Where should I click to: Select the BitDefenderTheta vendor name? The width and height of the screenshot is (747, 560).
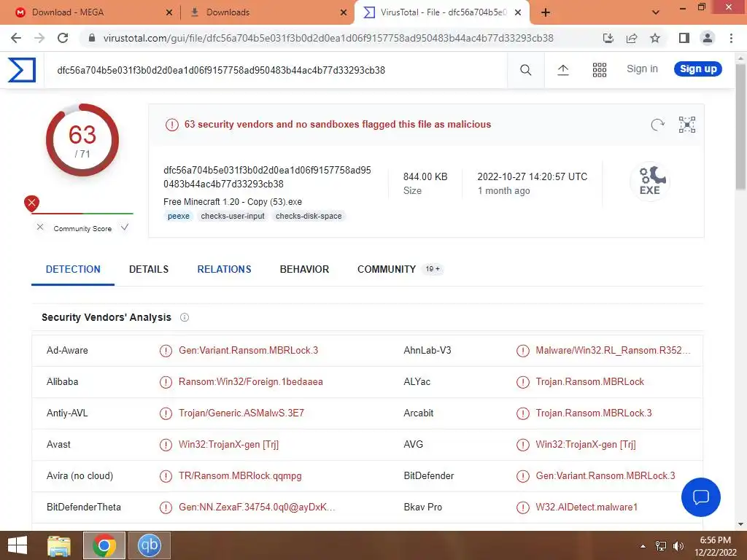coord(84,507)
